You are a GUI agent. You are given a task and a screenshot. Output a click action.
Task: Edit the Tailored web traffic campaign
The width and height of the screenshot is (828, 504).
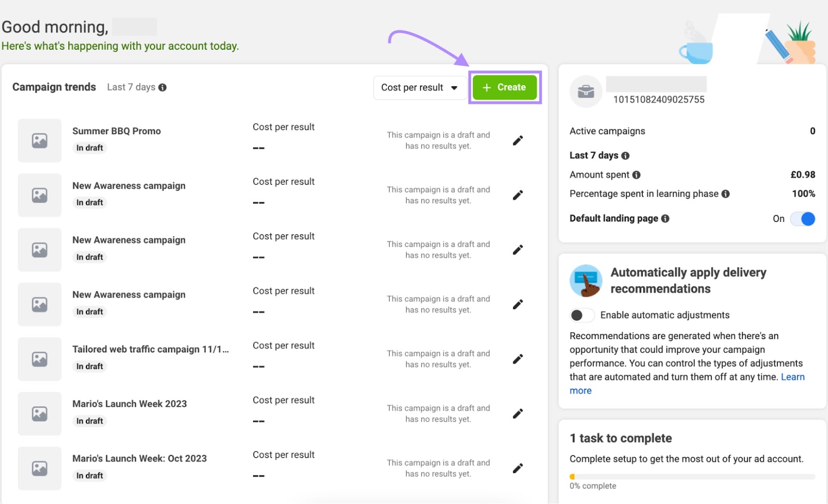[517, 359]
